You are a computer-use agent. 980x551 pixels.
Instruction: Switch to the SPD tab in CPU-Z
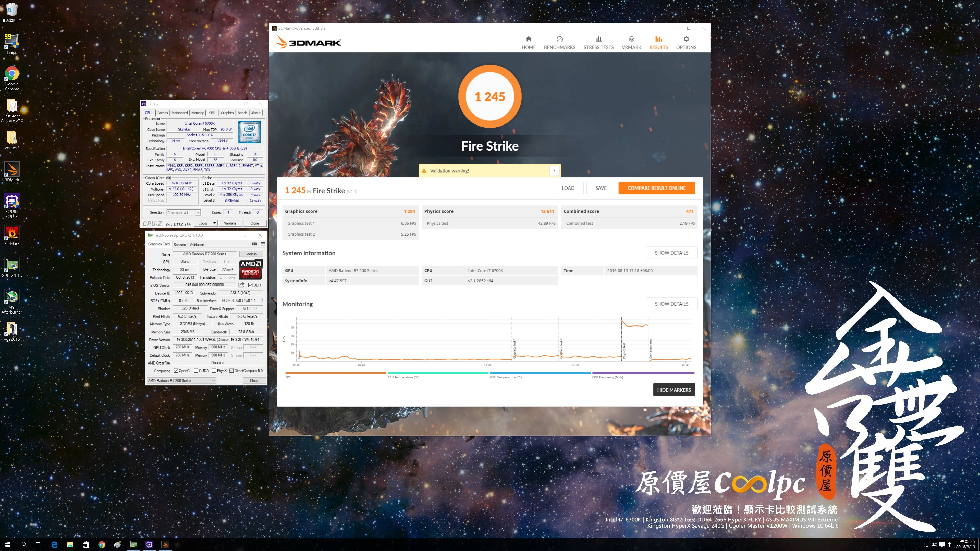(x=212, y=113)
